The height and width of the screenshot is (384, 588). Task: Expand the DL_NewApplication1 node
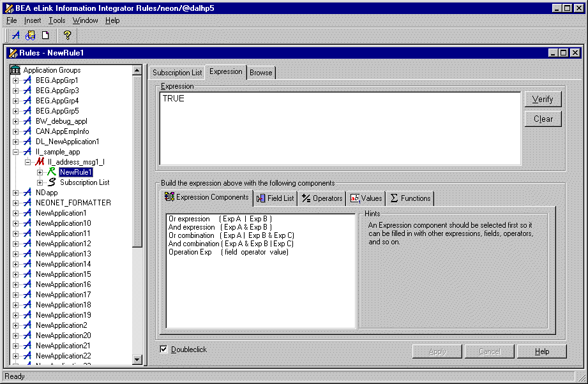[x=15, y=142]
